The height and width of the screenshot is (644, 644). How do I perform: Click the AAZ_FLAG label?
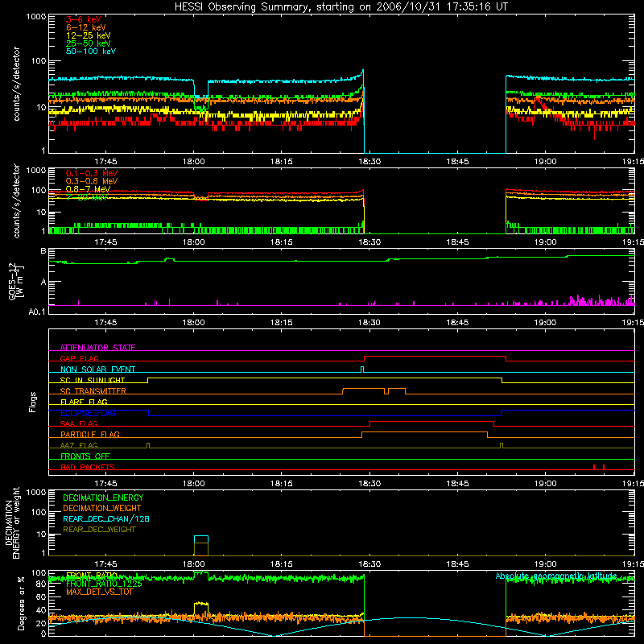click(x=79, y=445)
